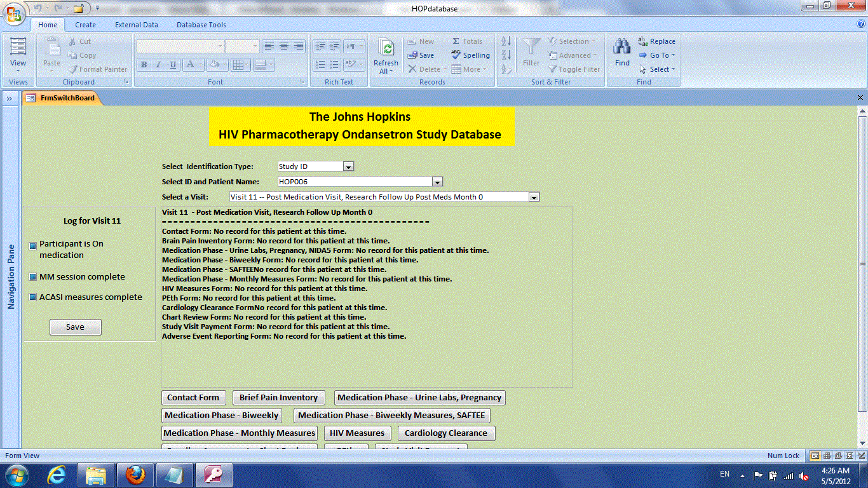Viewport: 868px width, 488px height.
Task: Click the Form View icon in status bar
Action: [815, 456]
